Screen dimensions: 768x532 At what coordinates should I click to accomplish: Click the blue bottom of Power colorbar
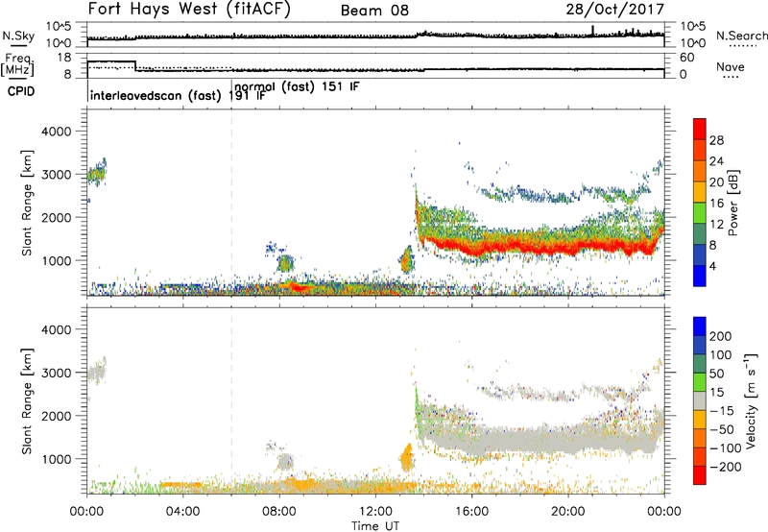[700, 276]
